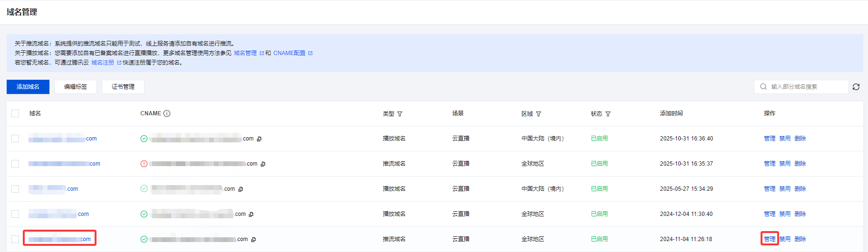This screenshot has height=252, width=868.
Task: Check the first domain row checkbox
Action: 15,139
